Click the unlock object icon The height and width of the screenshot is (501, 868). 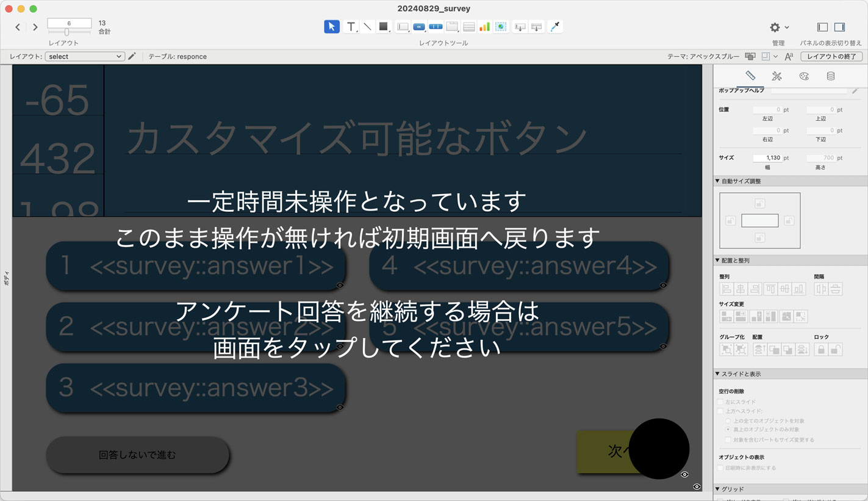836,350
